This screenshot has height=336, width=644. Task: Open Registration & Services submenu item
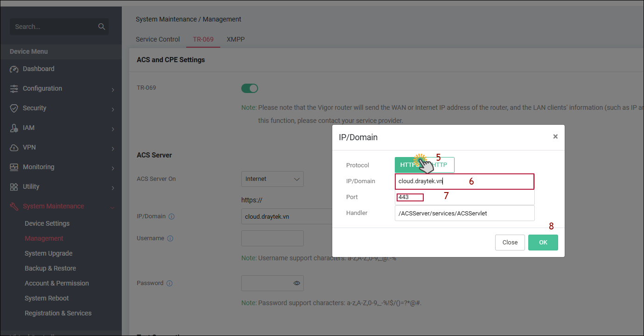tap(58, 313)
